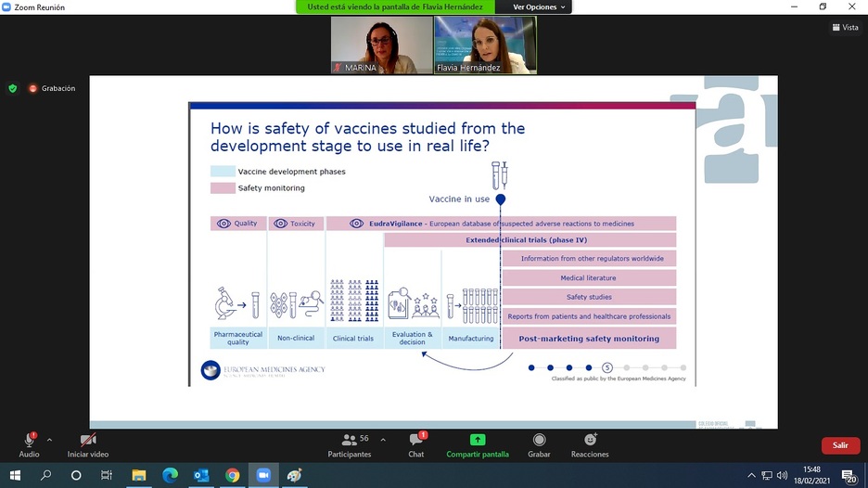
Task: Unmute microphone with Audio button
Action: [30, 443]
